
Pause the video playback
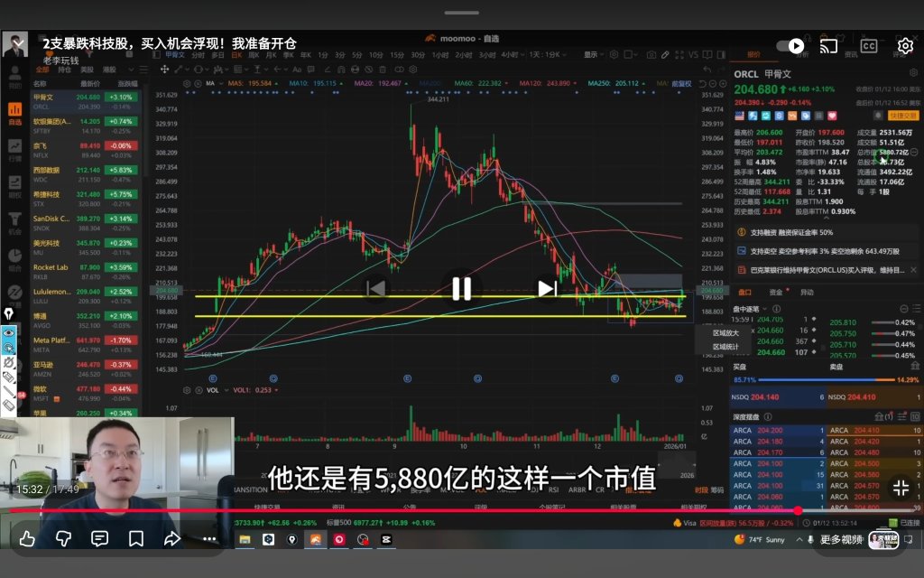pos(461,289)
